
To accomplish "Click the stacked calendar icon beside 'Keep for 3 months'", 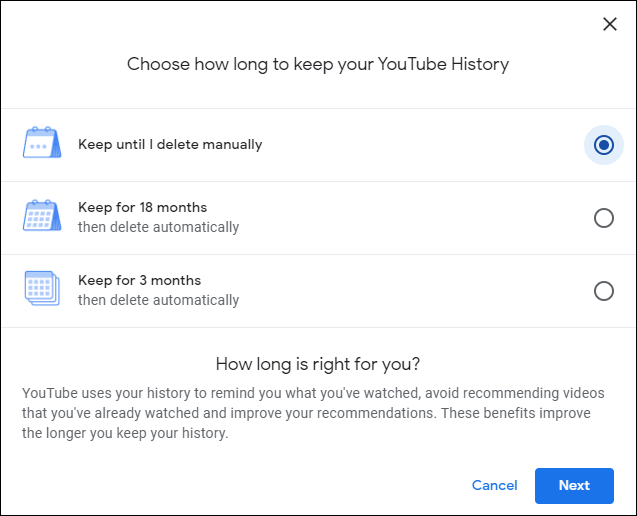I will point(42,288).
